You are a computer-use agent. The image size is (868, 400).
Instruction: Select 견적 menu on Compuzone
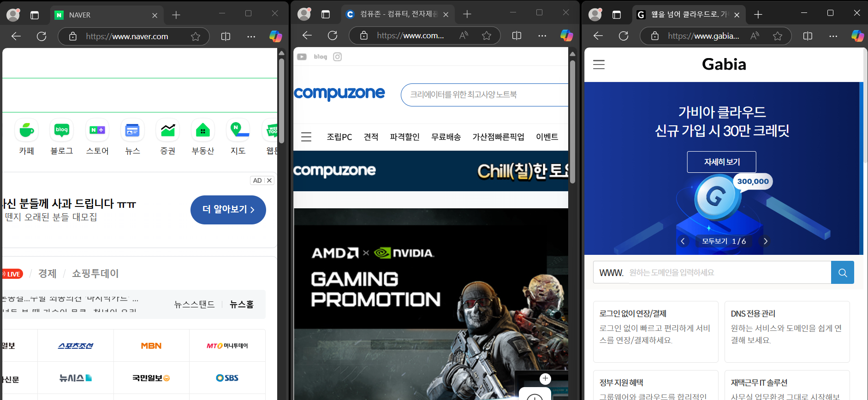point(371,137)
